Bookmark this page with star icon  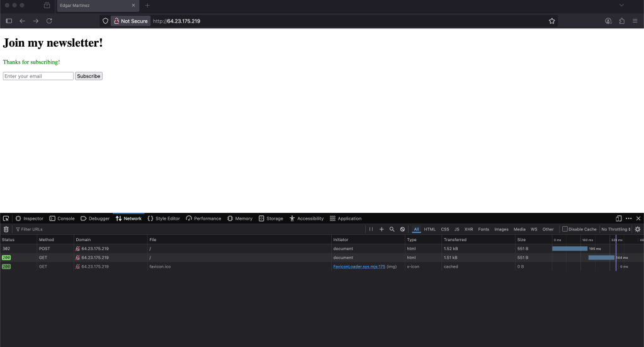[x=552, y=21]
